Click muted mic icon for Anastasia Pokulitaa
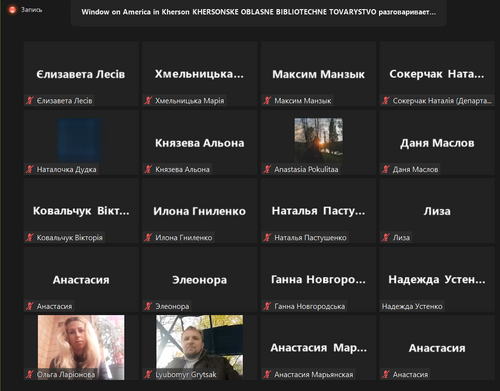This screenshot has height=391, width=500. click(267, 169)
